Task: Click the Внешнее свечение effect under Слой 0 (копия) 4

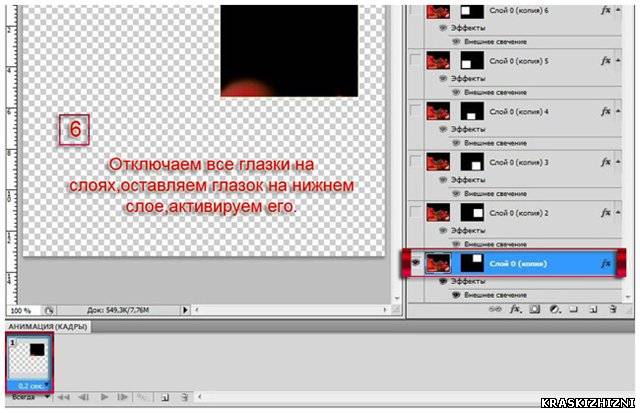Action: [x=495, y=143]
